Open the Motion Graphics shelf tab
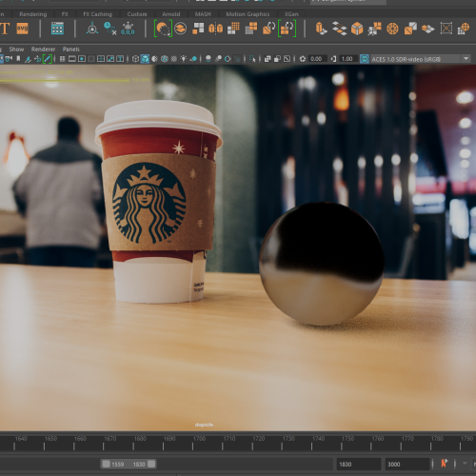The width and height of the screenshot is (476, 476). point(248,14)
